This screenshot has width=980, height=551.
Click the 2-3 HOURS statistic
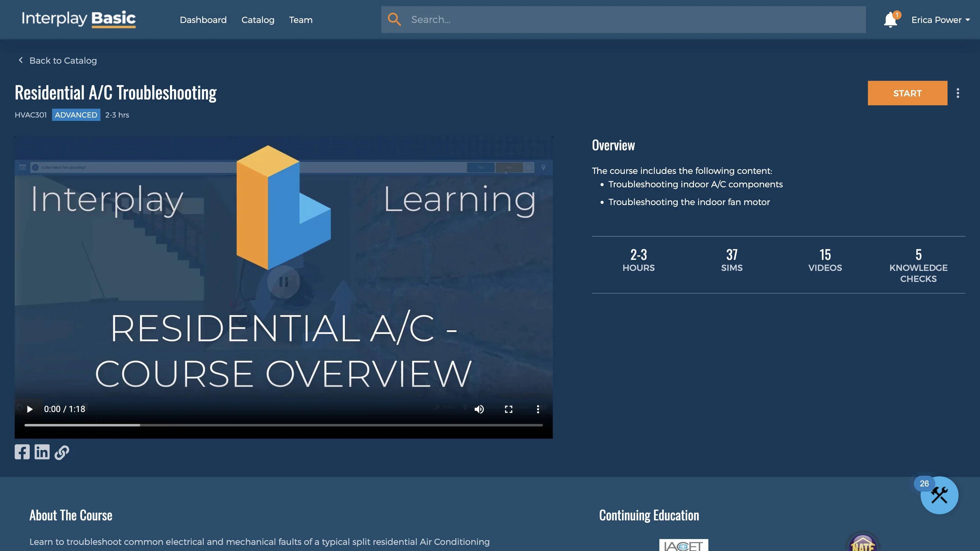(x=638, y=261)
